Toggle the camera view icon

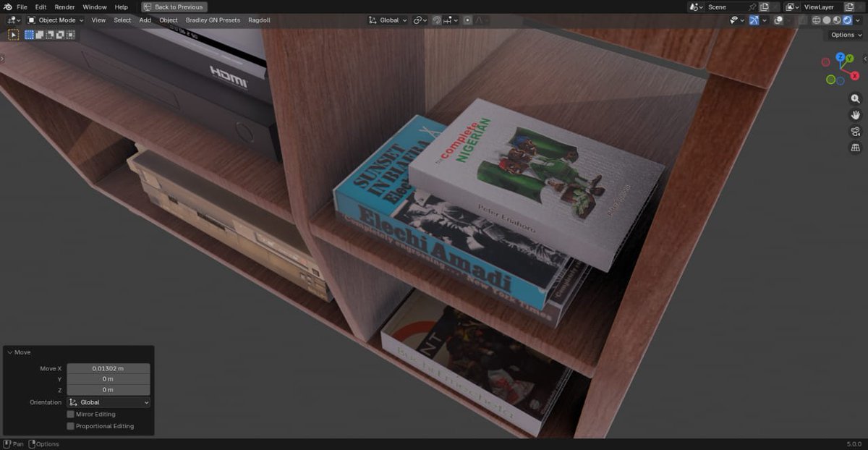coord(856,131)
